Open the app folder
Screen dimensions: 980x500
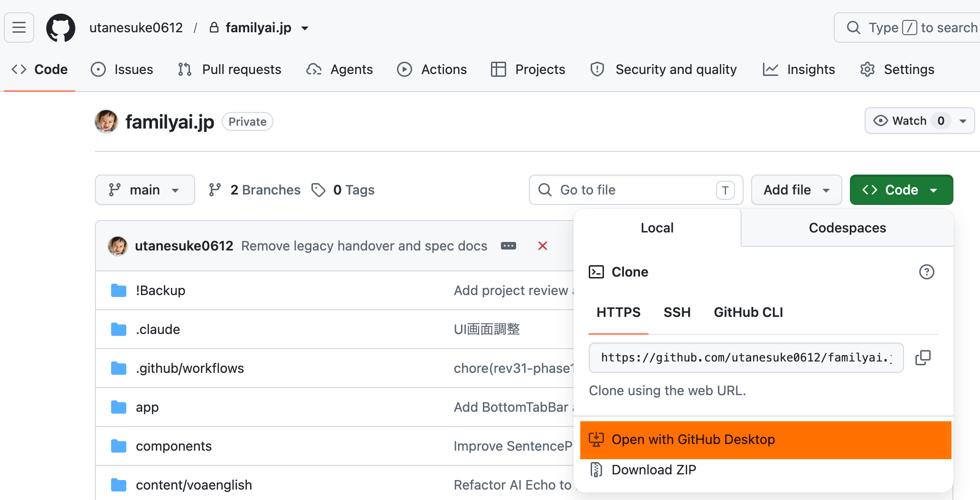[x=147, y=407]
